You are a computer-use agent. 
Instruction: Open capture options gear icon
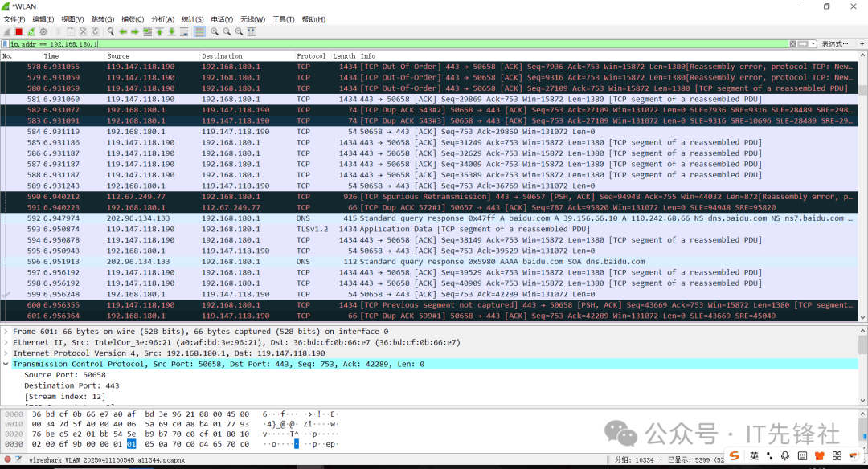coord(43,31)
